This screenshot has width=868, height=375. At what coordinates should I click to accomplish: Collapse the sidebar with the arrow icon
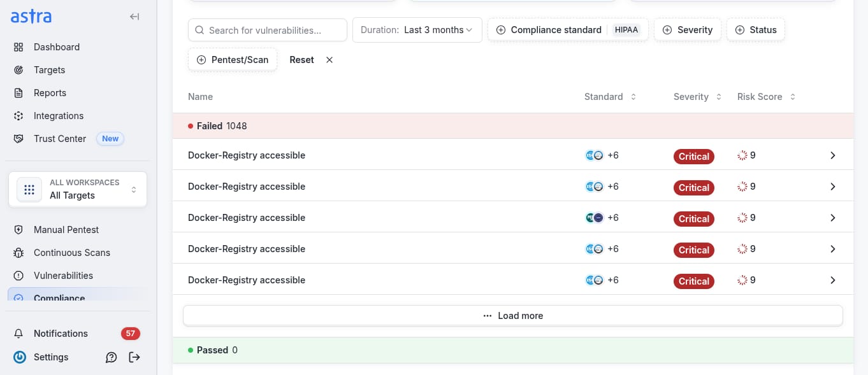[x=134, y=17]
